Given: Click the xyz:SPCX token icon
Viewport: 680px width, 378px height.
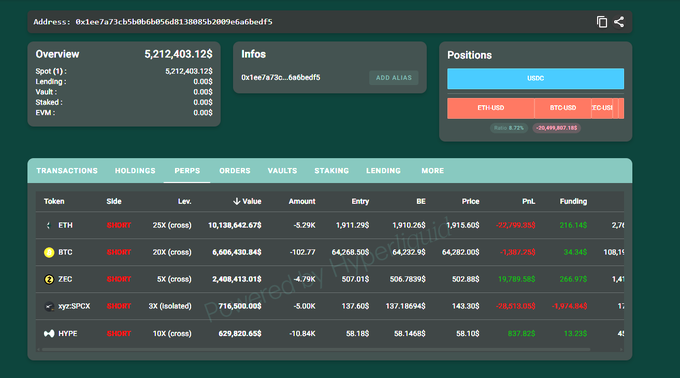Looking at the screenshot, I should 49,306.
